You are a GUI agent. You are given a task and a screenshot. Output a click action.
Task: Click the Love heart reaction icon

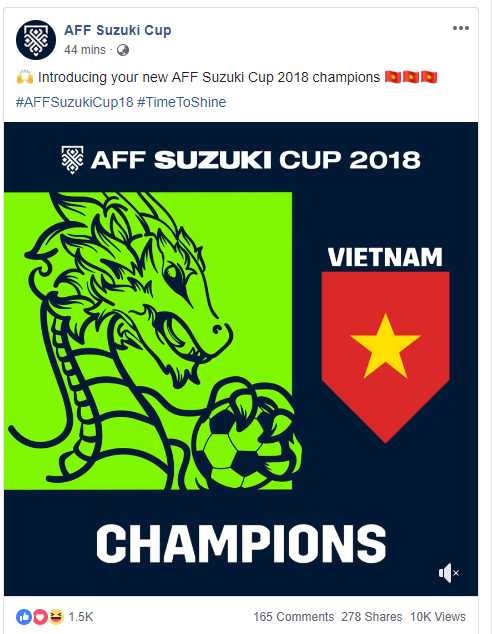tap(40, 617)
